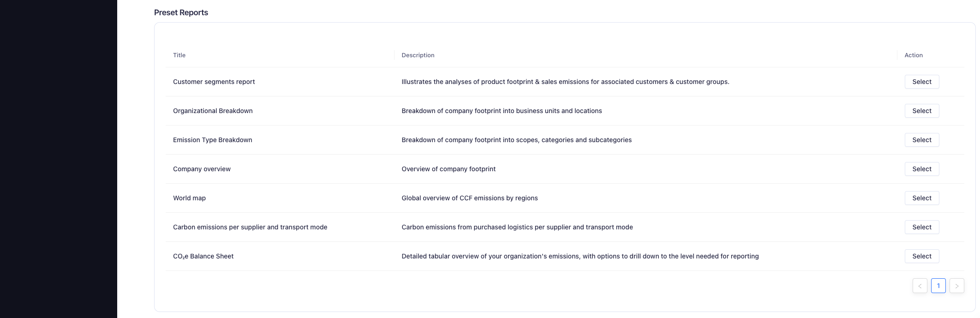This screenshot has height=318, width=980.
Task: Click the Preset Reports heading
Action: pyautogui.click(x=181, y=12)
